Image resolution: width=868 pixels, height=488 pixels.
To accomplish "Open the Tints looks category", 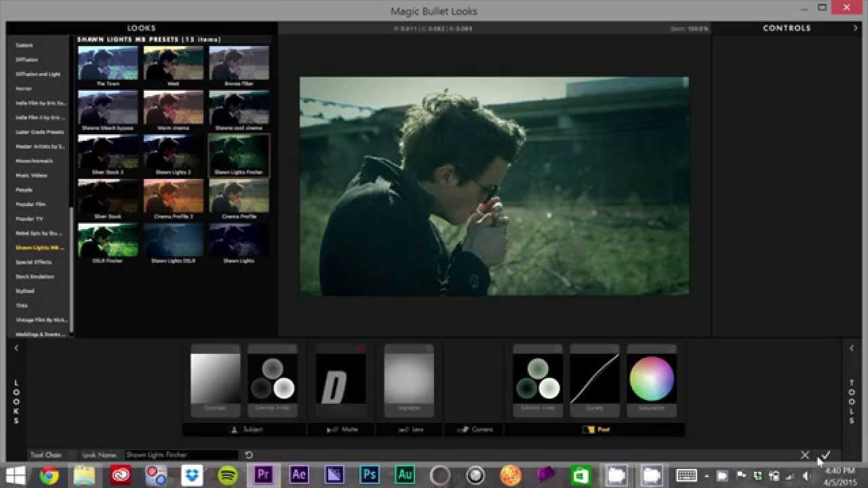I will [22, 306].
